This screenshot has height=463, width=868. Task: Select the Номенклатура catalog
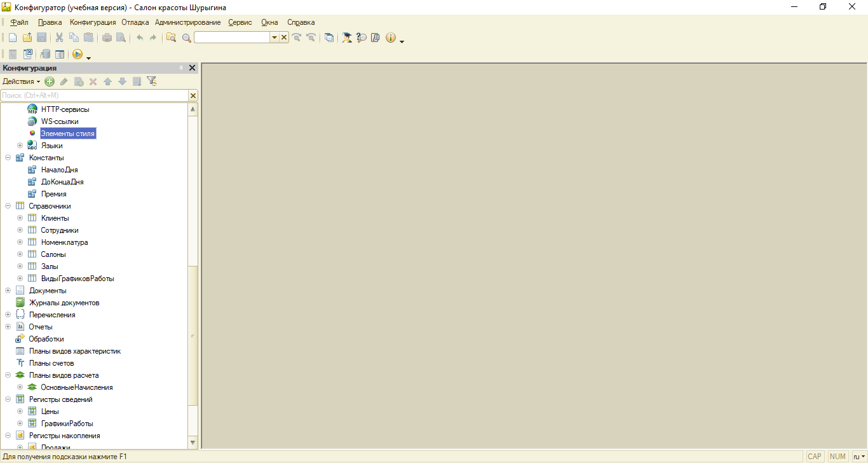[65, 242]
